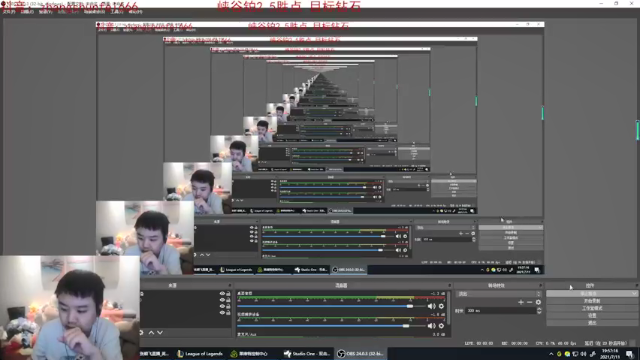Viewport: 640px width, 360px height.
Task: Open transition properties gear icon
Action: [538, 302]
